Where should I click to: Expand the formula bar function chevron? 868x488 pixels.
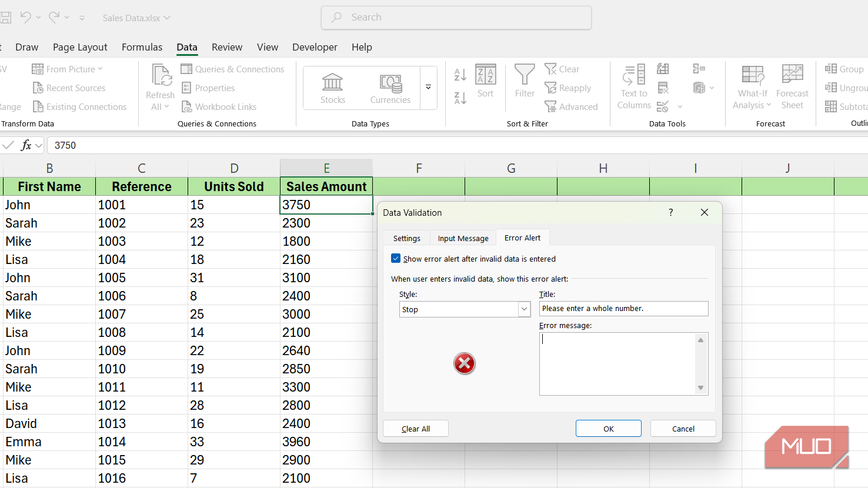(x=39, y=145)
